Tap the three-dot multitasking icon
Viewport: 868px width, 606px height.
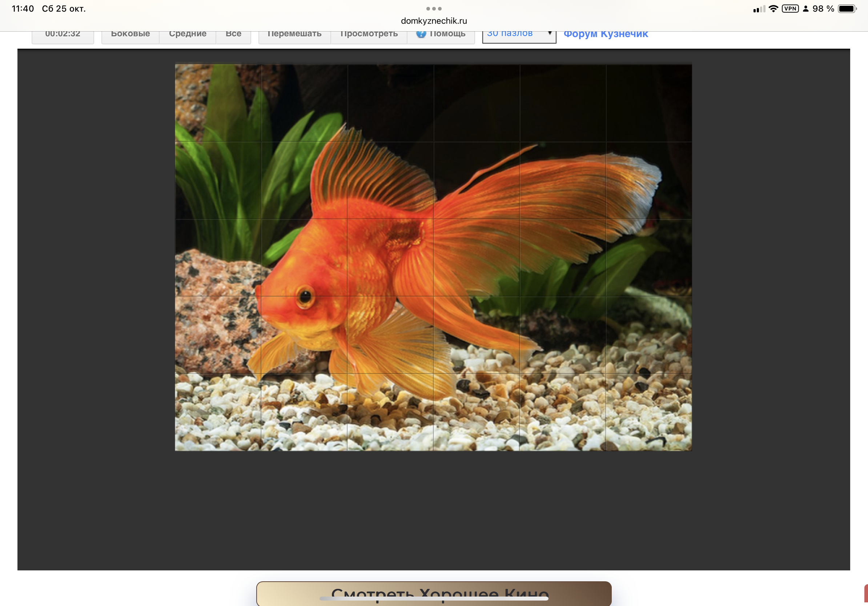coord(434,9)
